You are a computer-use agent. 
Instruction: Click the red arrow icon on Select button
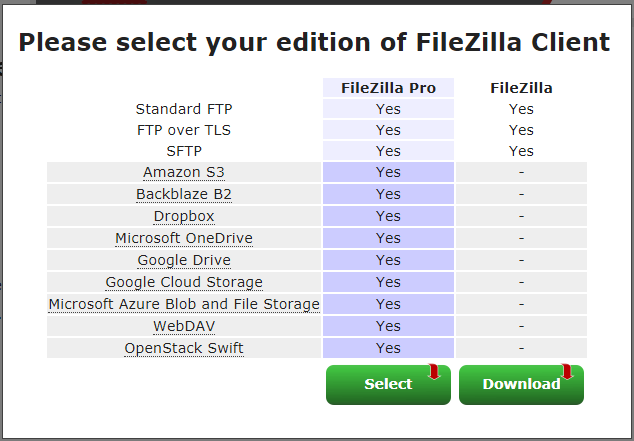tap(434, 371)
